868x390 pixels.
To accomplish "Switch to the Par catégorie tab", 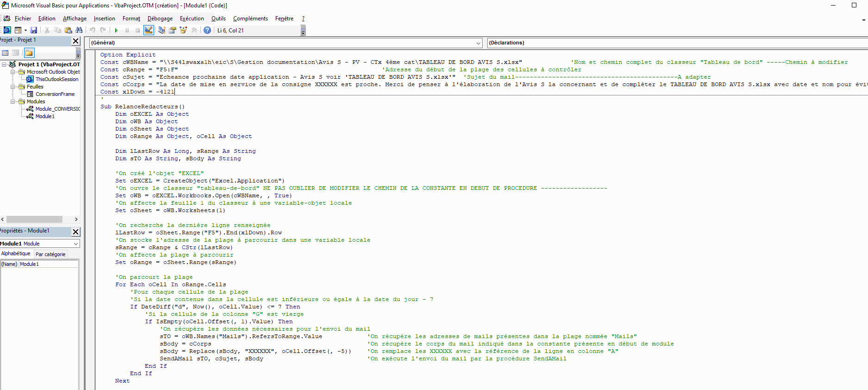I will pyautogui.click(x=50, y=254).
